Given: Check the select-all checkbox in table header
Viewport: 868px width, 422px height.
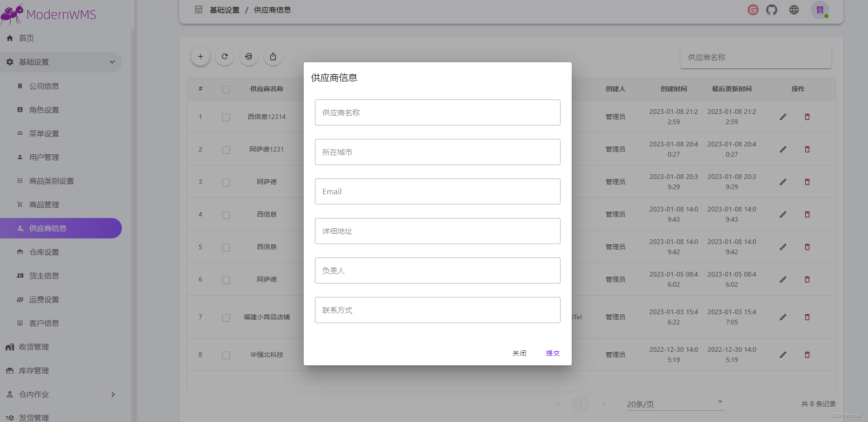Looking at the screenshot, I should tap(226, 89).
